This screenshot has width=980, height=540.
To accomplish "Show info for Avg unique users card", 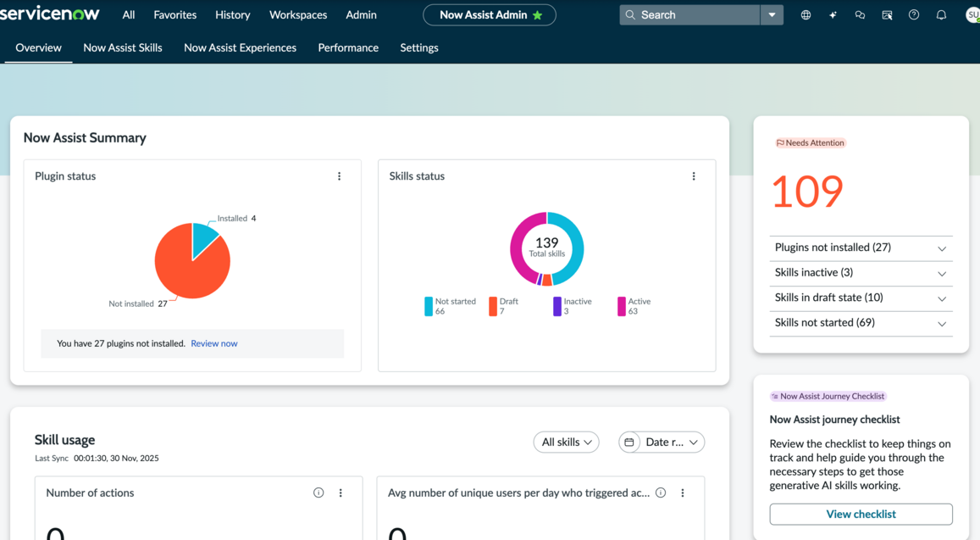I will tap(661, 493).
